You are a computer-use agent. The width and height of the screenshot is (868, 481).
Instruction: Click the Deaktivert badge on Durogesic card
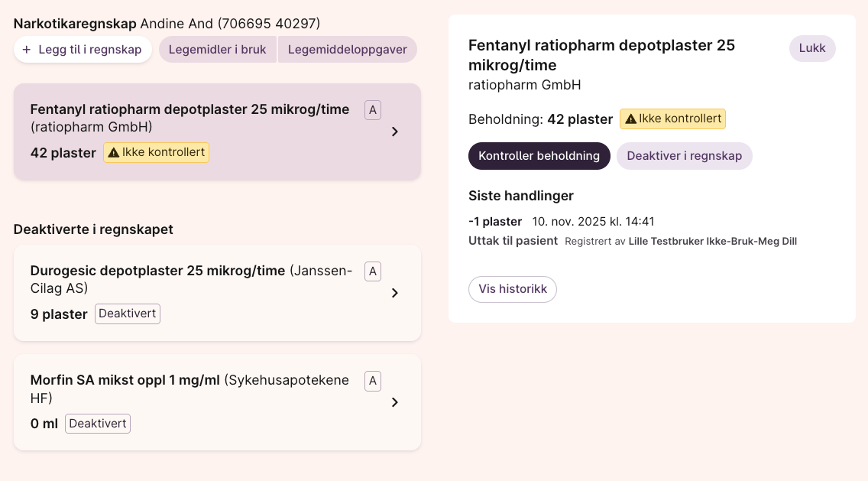(128, 314)
